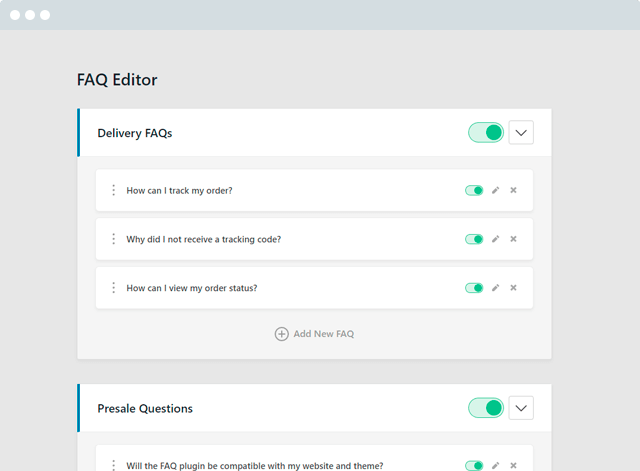Switch off the tracking code FAQ toggle
640x471 pixels.
pyautogui.click(x=474, y=239)
